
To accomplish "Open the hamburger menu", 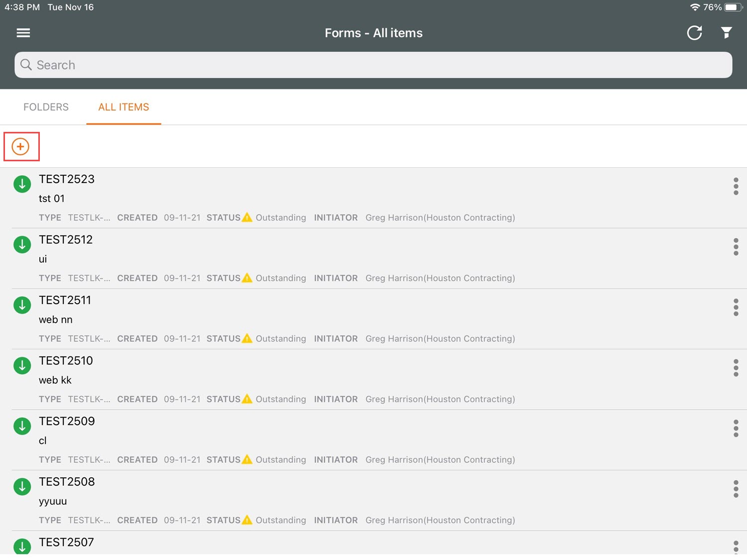I will pyautogui.click(x=23, y=33).
